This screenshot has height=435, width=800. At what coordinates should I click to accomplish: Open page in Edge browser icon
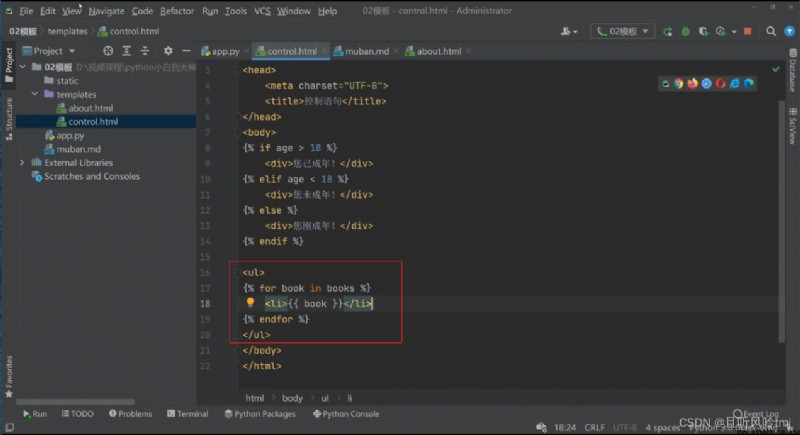click(x=748, y=84)
